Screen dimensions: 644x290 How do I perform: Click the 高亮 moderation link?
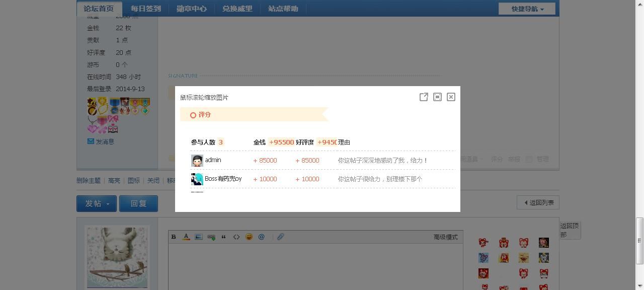[114, 180]
